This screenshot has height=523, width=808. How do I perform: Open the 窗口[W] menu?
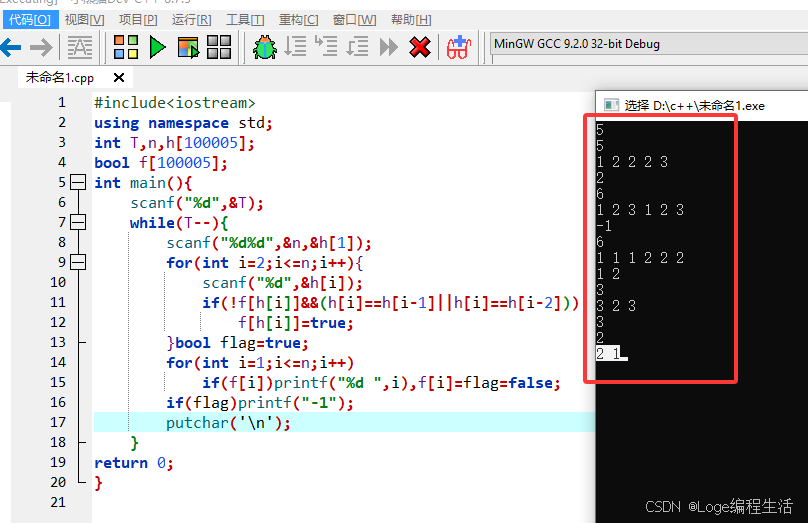click(x=355, y=20)
